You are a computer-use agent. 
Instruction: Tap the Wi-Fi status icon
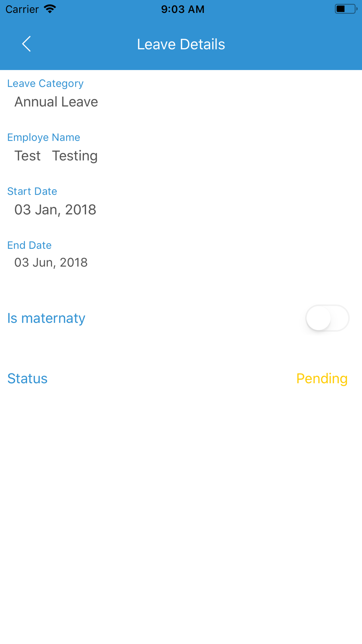(x=50, y=9)
